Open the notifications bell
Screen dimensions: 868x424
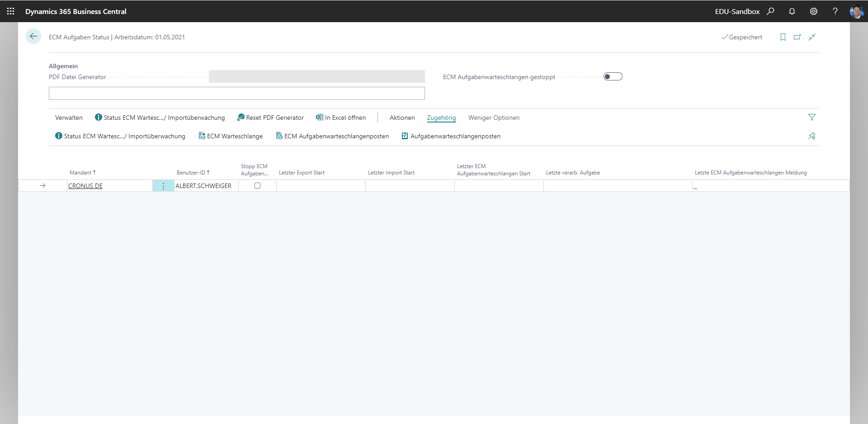tap(792, 11)
